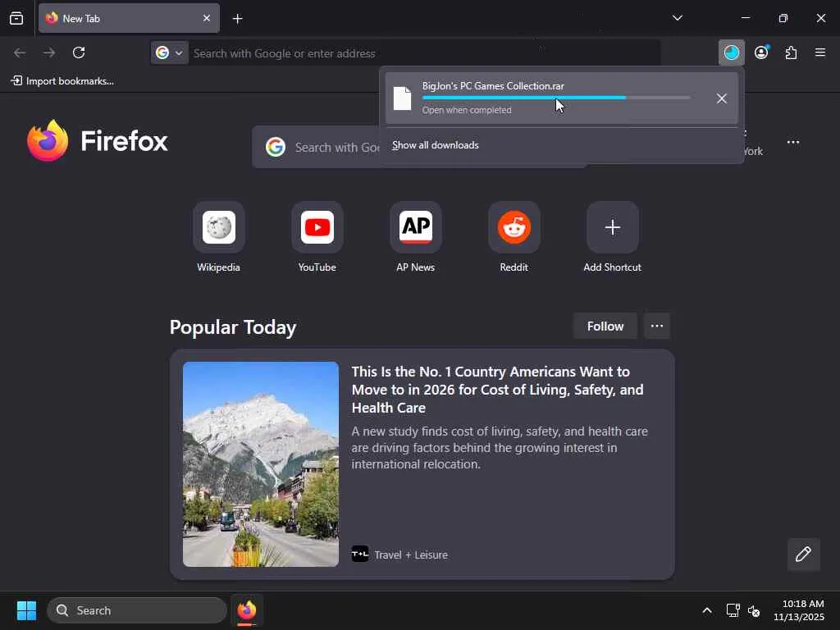The image size is (840, 630).
Task: Click Import bookmarks link
Action: click(62, 81)
